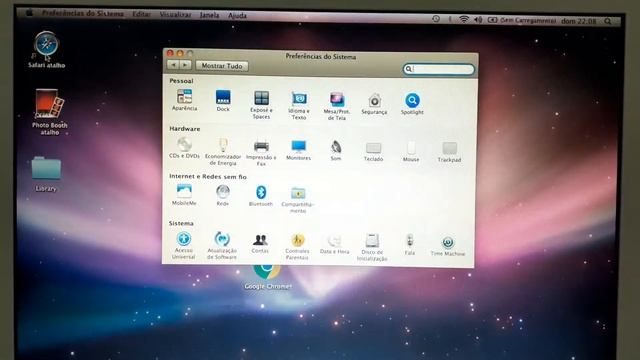Viewport: 640px width, 360px height.
Task: Click the Wi-Fi status icon
Action: pyautogui.click(x=464, y=19)
